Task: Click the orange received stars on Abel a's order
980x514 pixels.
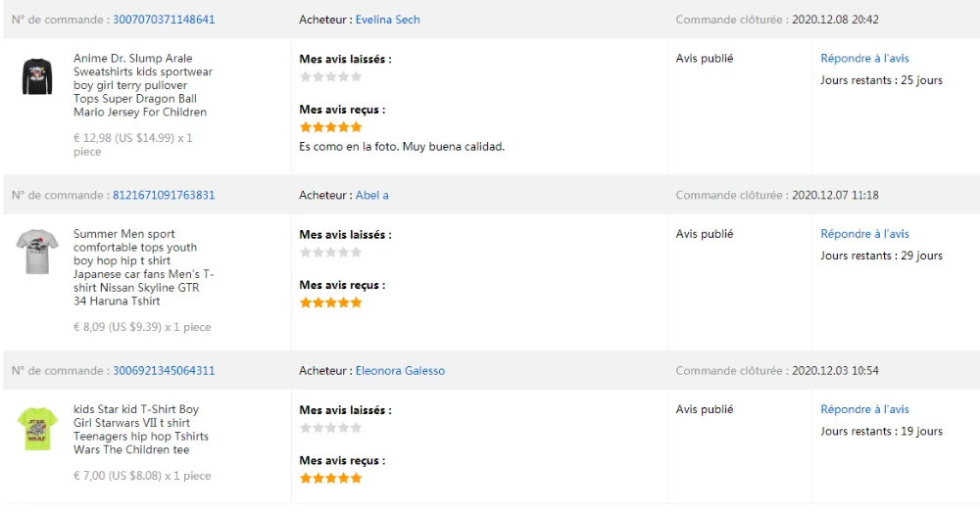Action: (x=330, y=303)
